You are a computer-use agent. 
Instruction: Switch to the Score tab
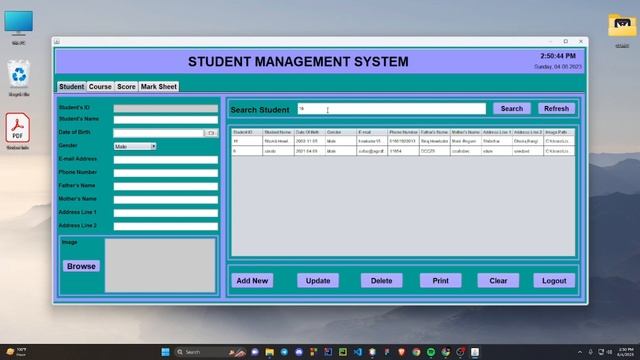[126, 87]
